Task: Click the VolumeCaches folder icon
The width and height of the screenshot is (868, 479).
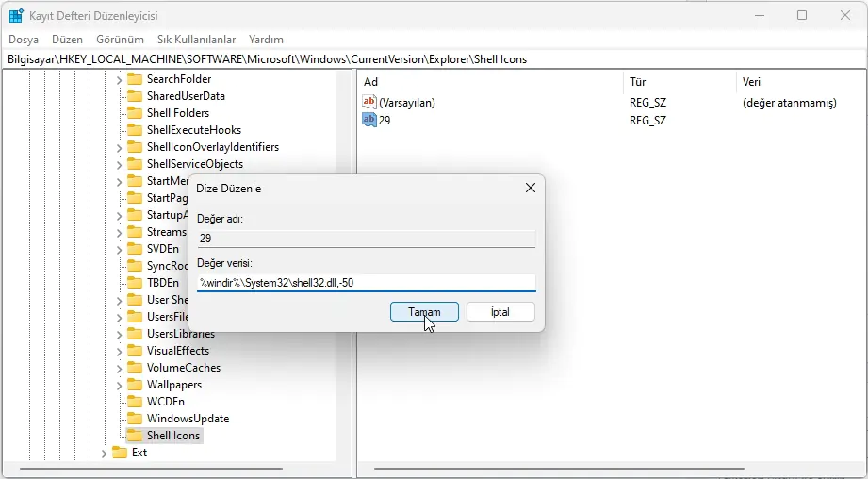Action: pos(135,368)
